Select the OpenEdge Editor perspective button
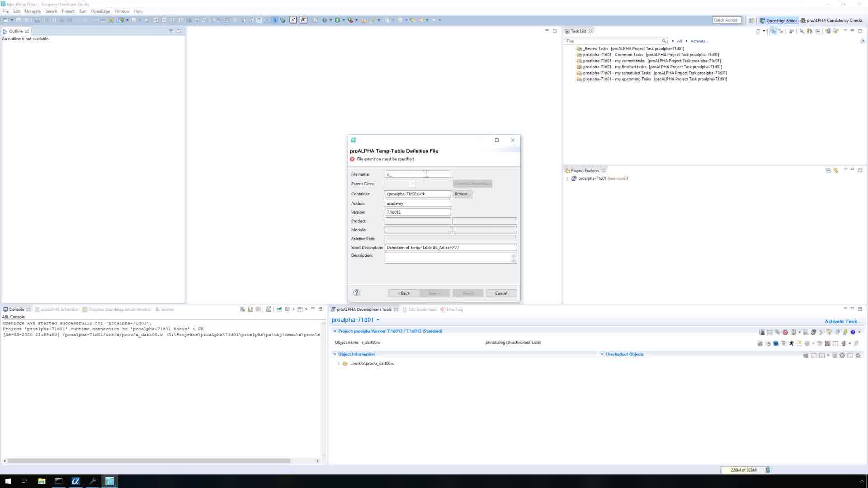 point(778,20)
